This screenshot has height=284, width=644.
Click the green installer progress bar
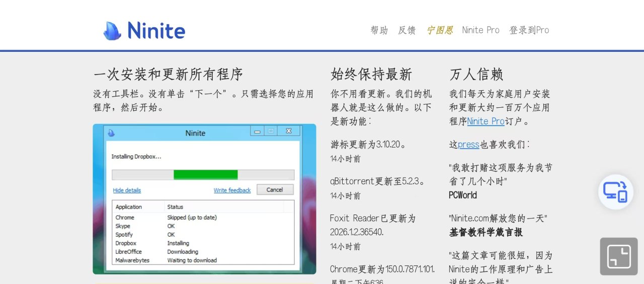pyautogui.click(x=205, y=175)
